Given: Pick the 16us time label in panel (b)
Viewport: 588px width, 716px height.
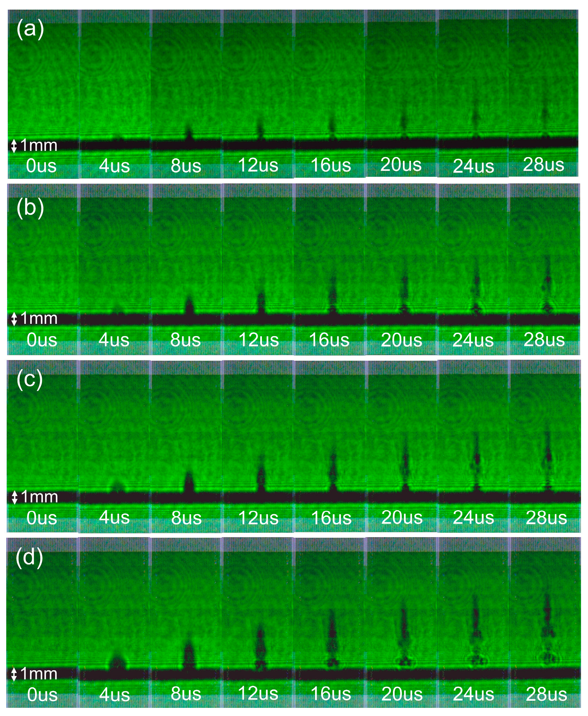Looking at the screenshot, I should [x=329, y=340].
